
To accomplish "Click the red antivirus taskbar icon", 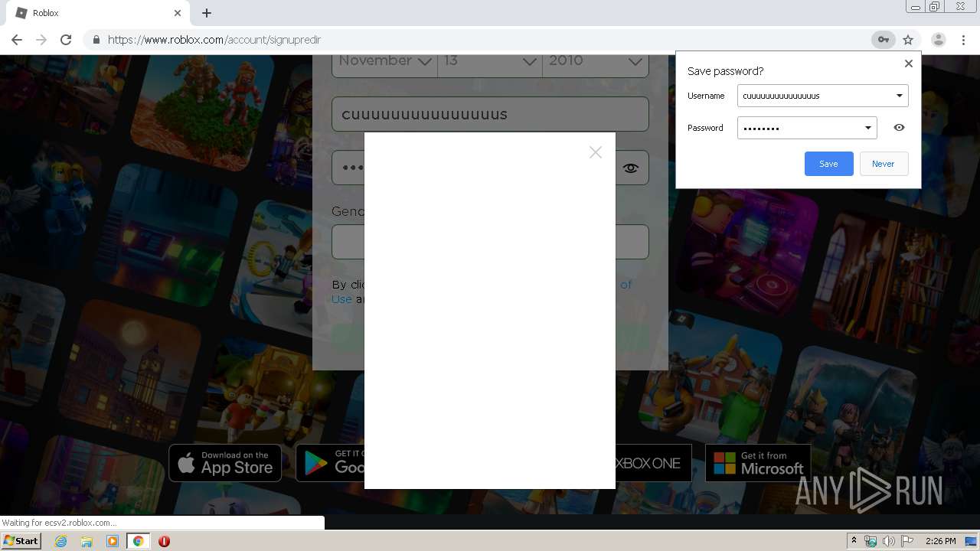I will [164, 541].
